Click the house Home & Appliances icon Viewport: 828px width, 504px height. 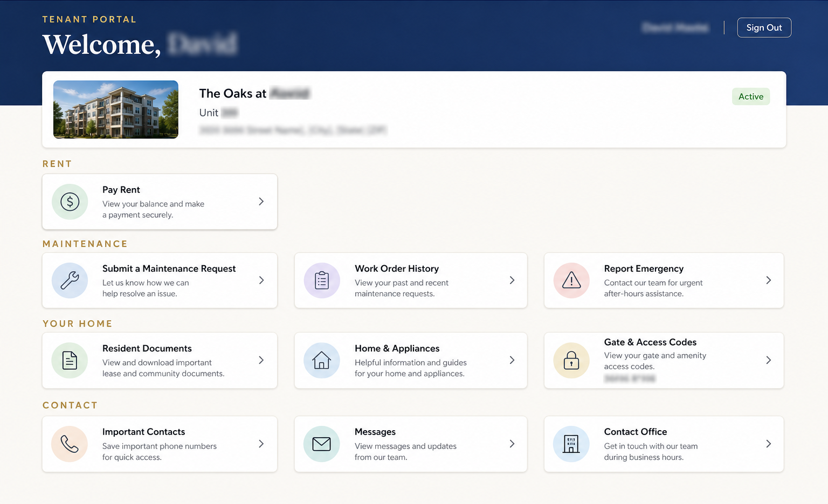tap(322, 360)
